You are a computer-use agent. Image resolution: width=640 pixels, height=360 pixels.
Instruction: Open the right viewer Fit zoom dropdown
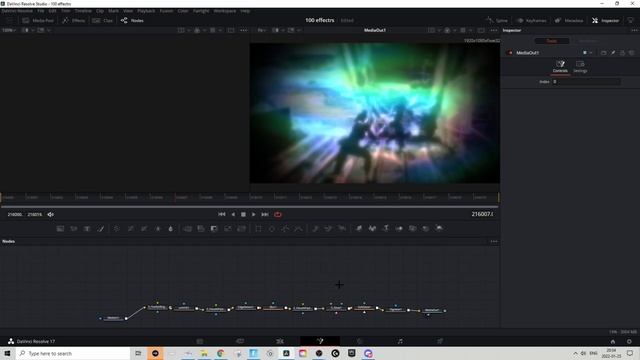pos(261,30)
